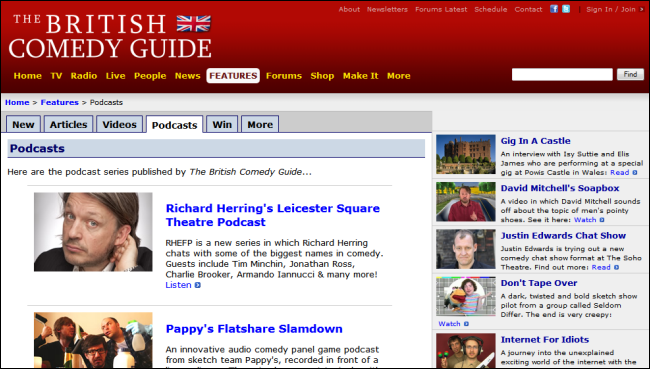Open the Contact link
This screenshot has width=650, height=369.
click(528, 9)
